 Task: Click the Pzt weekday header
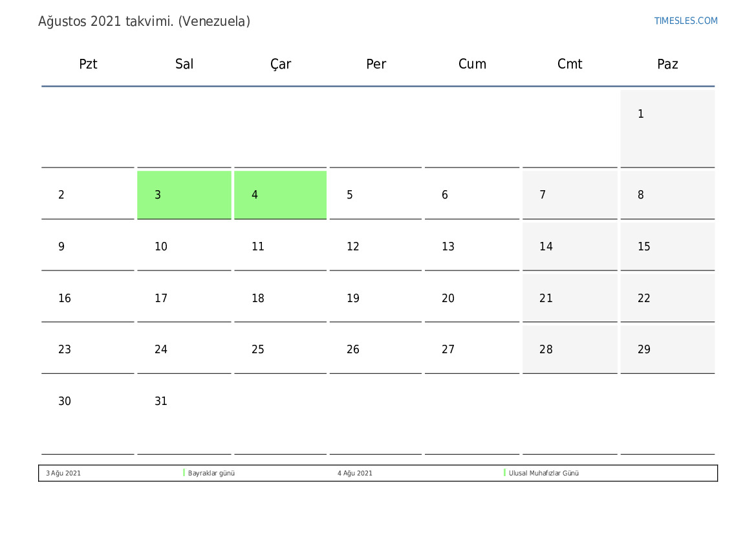pyautogui.click(x=88, y=64)
